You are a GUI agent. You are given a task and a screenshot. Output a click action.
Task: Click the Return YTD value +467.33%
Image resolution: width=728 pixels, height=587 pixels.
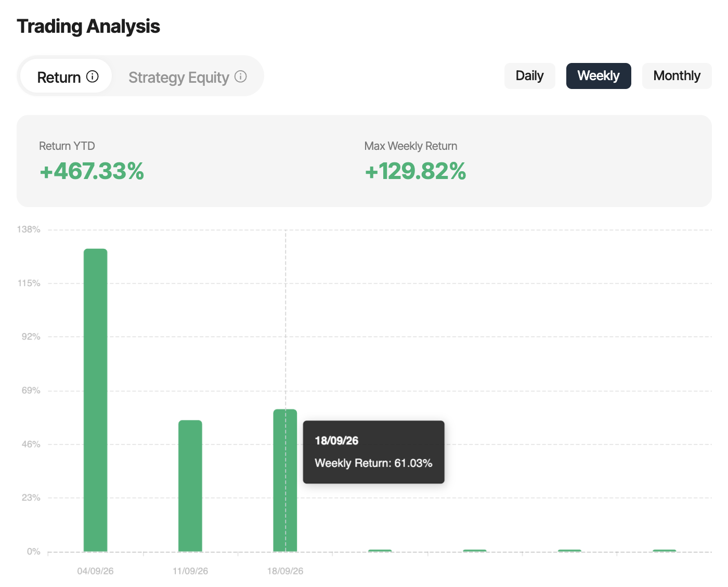coord(92,171)
